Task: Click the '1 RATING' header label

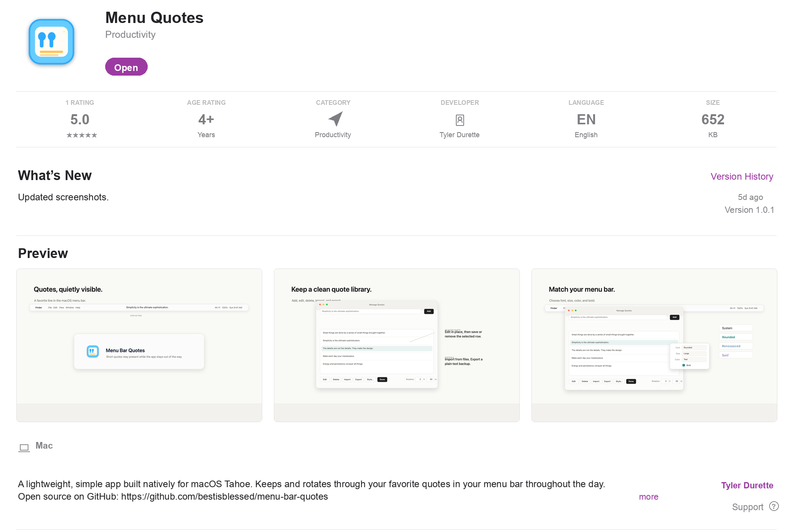Action: coord(79,103)
